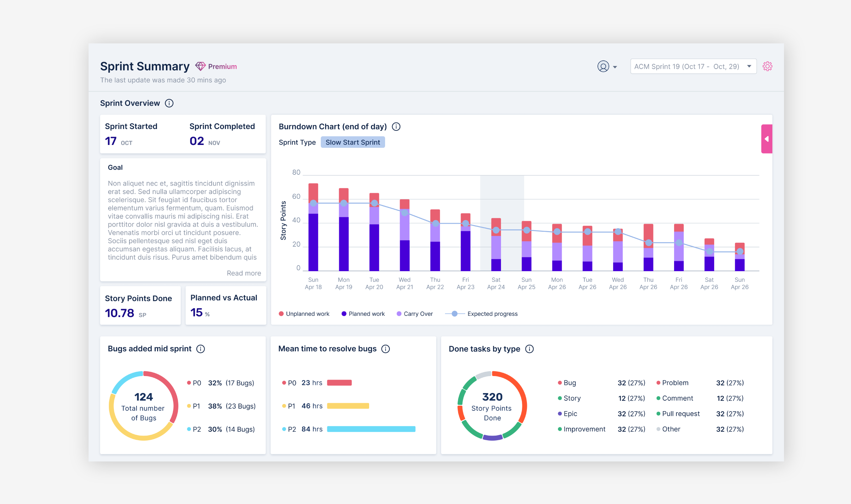Expand the pink side panel arrow tab
This screenshot has width=851, height=504.
pos(767,139)
